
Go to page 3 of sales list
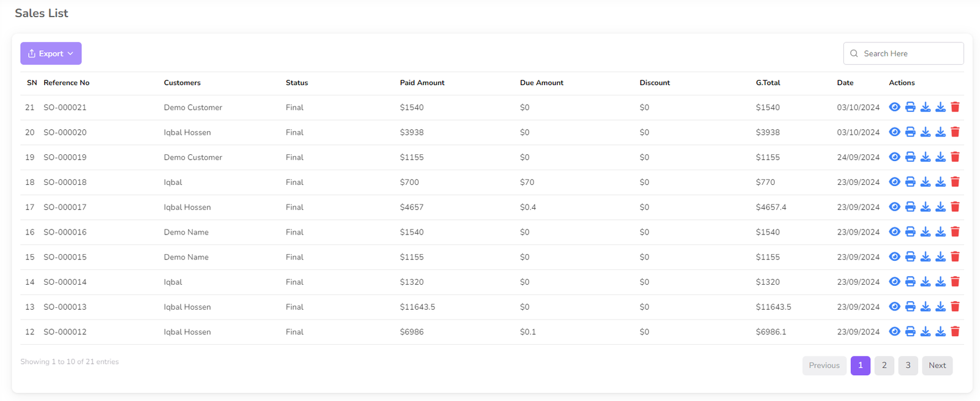click(x=908, y=365)
